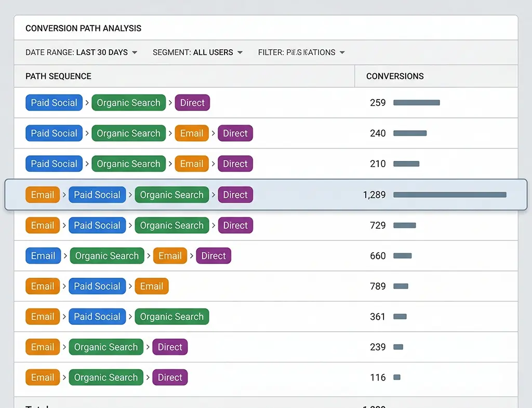Select Direct chip in the 660 row

[x=214, y=256]
